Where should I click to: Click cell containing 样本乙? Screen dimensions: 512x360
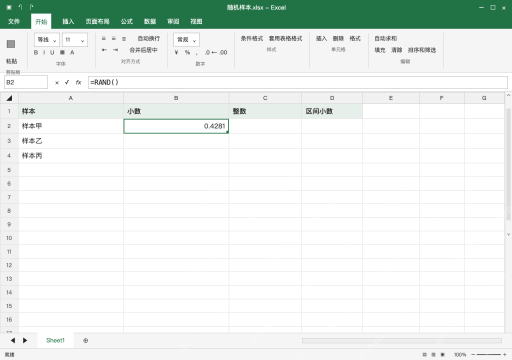coord(71,141)
